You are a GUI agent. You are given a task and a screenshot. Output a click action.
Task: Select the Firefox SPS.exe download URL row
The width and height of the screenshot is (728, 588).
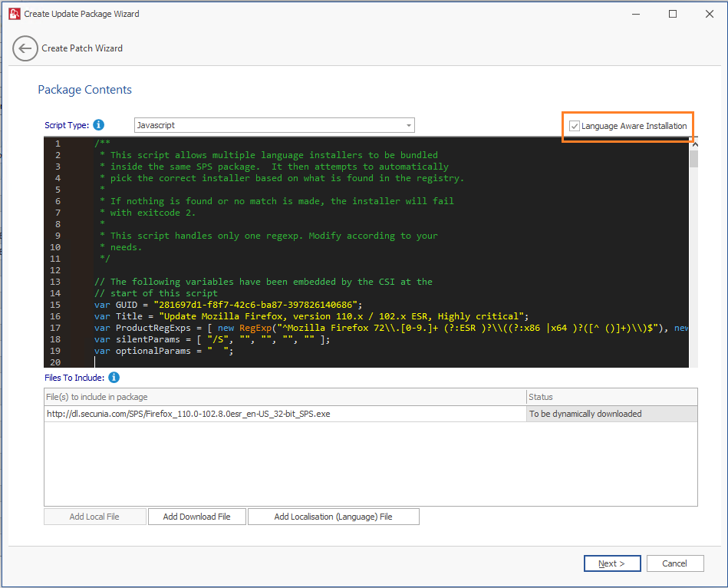point(285,414)
